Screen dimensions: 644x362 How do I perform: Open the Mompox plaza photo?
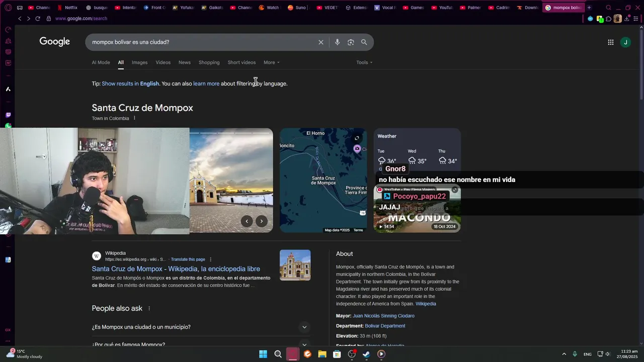(x=231, y=180)
